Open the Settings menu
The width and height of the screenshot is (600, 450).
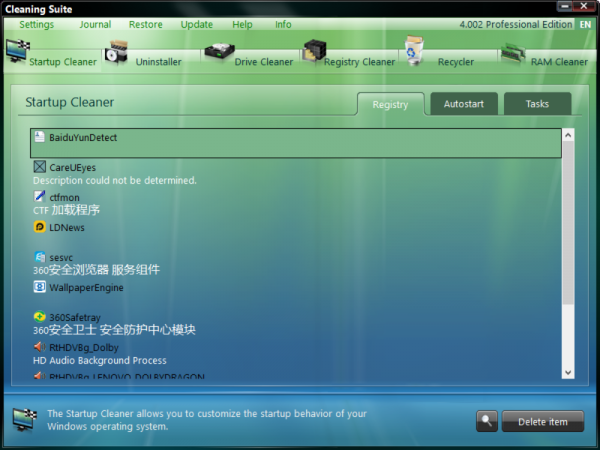point(37,24)
